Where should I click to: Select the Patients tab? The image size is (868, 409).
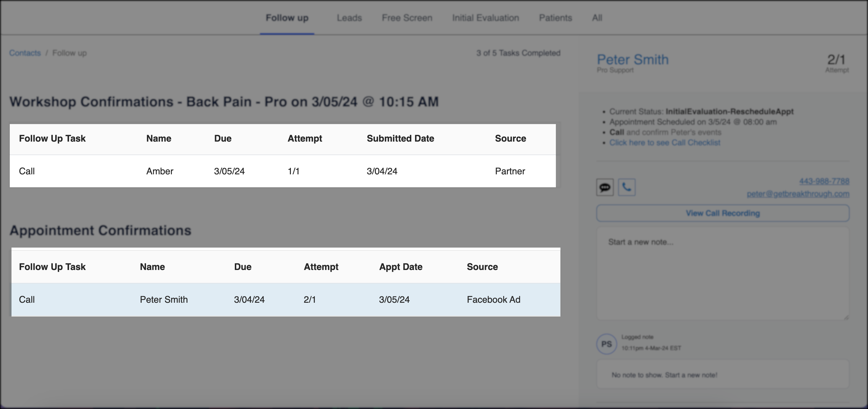(x=555, y=18)
